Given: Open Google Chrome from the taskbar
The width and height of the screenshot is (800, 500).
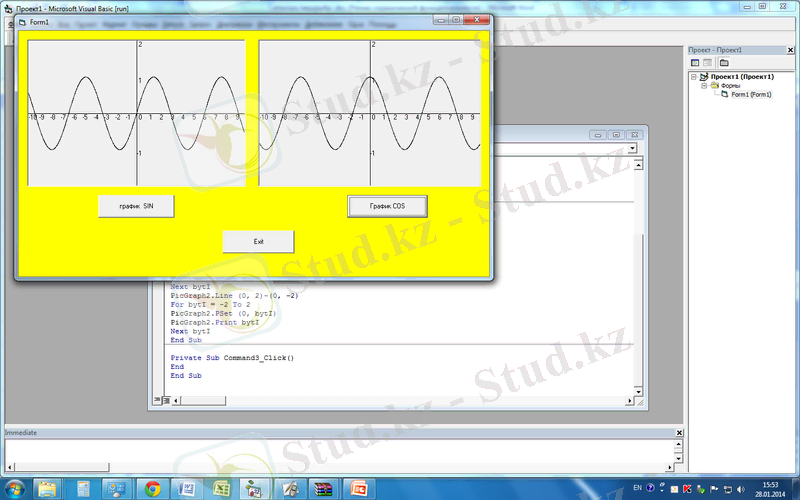Looking at the screenshot, I should (x=153, y=488).
